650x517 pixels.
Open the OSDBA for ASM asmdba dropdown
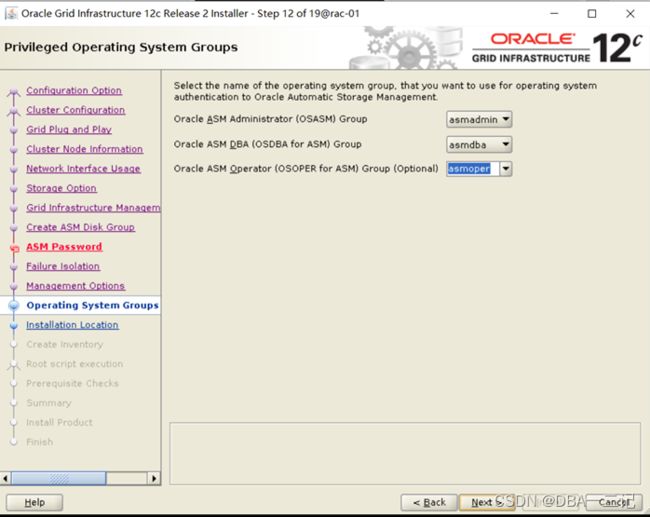(x=479, y=145)
